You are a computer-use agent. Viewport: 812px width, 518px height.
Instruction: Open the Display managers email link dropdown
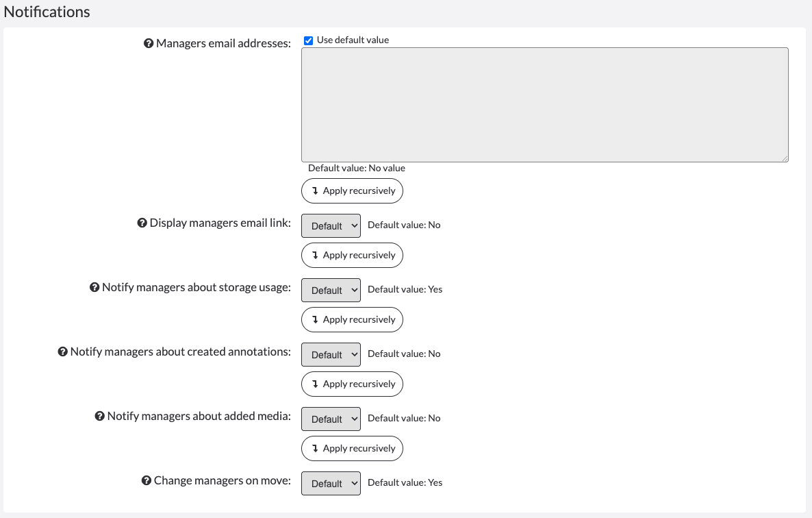[x=331, y=225]
